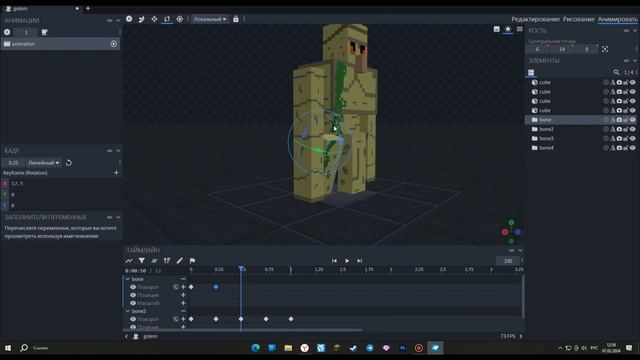The height and width of the screenshot is (360, 640).
Task: Click the center pivot target icon
Action: click(x=605, y=49)
